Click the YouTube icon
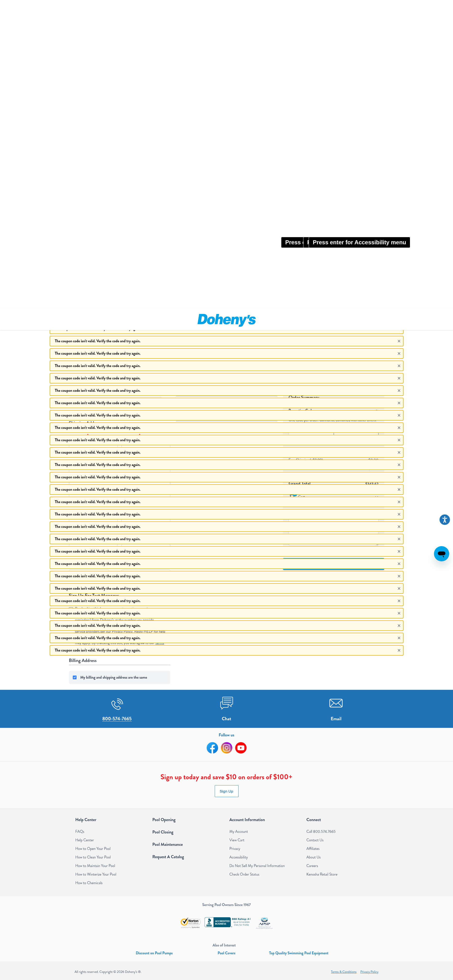Image resolution: width=453 pixels, height=980 pixels. pos(241,748)
